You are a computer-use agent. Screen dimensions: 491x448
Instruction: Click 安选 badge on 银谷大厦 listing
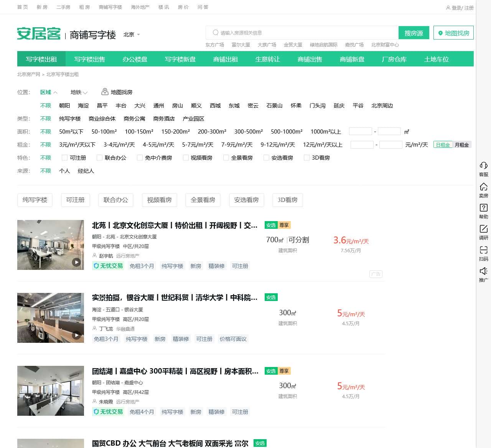click(271, 298)
